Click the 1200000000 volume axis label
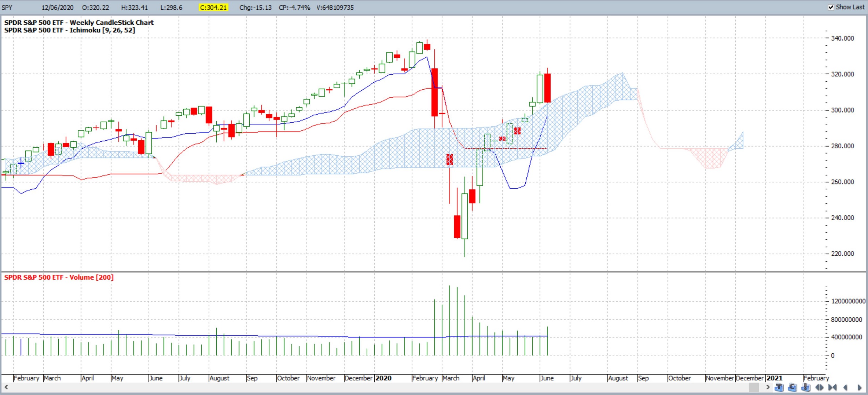The height and width of the screenshot is (395, 868). [848, 301]
